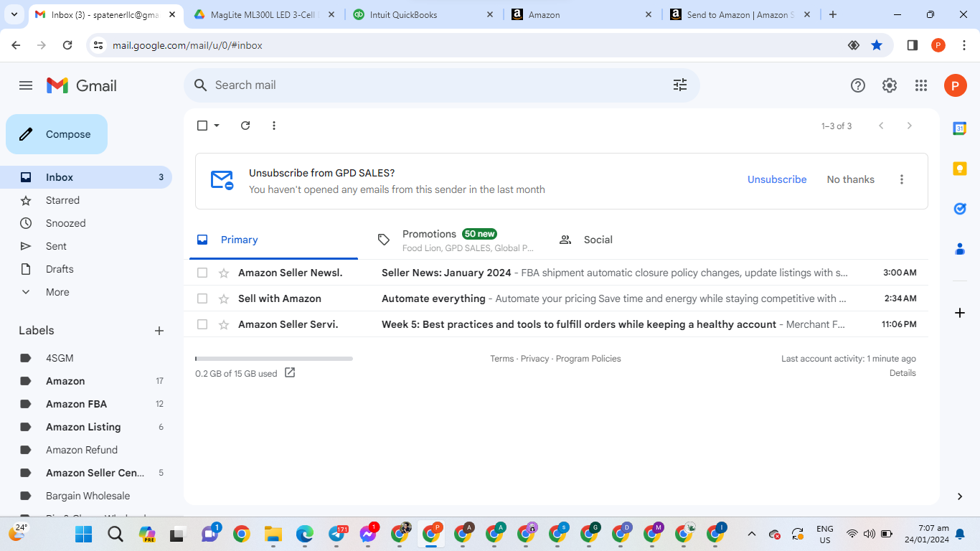The image size is (980, 551).
Task: Switch to the Intuit QuickBooks browser tab
Action: pos(423,14)
